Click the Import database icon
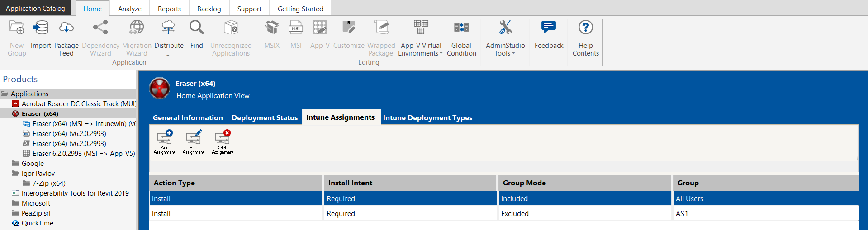This screenshot has width=868, height=230. pyautogui.click(x=41, y=28)
